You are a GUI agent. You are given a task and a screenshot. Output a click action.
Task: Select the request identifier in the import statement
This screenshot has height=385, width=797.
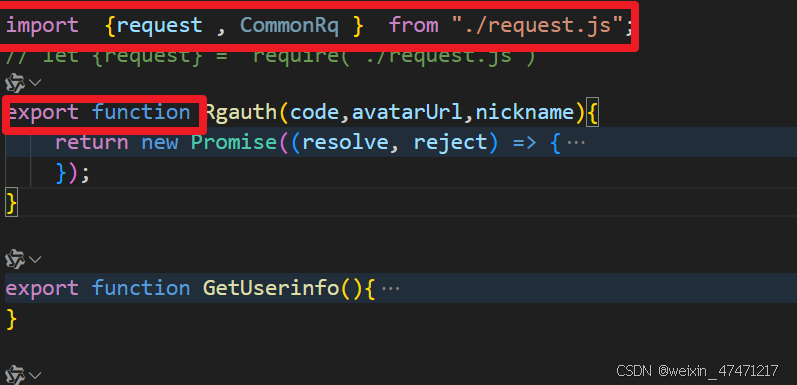(x=159, y=25)
